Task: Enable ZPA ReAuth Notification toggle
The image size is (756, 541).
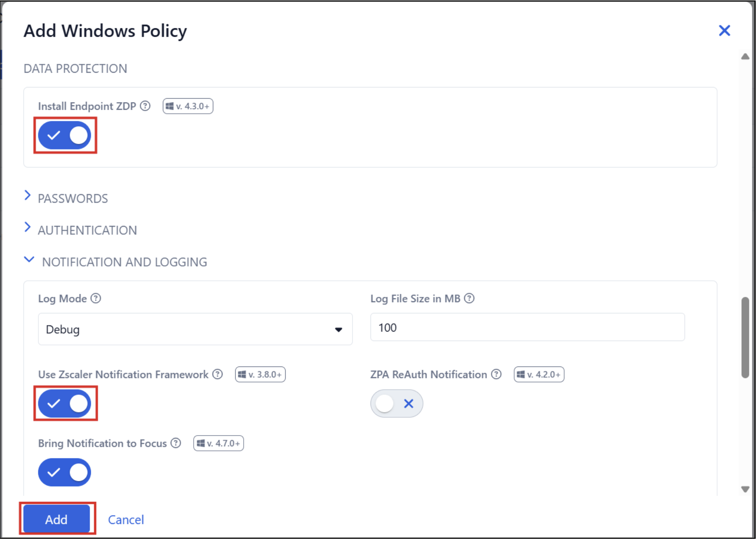Action: pos(397,404)
